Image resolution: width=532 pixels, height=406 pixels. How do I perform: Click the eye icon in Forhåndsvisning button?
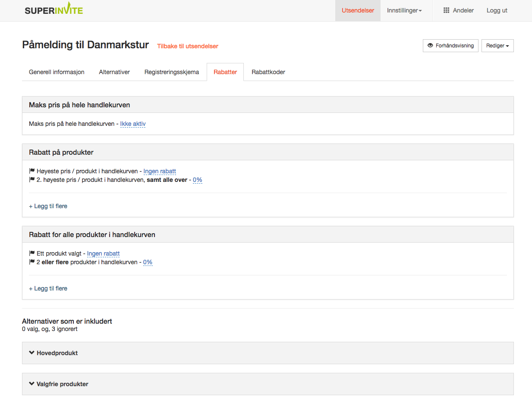[430, 46]
